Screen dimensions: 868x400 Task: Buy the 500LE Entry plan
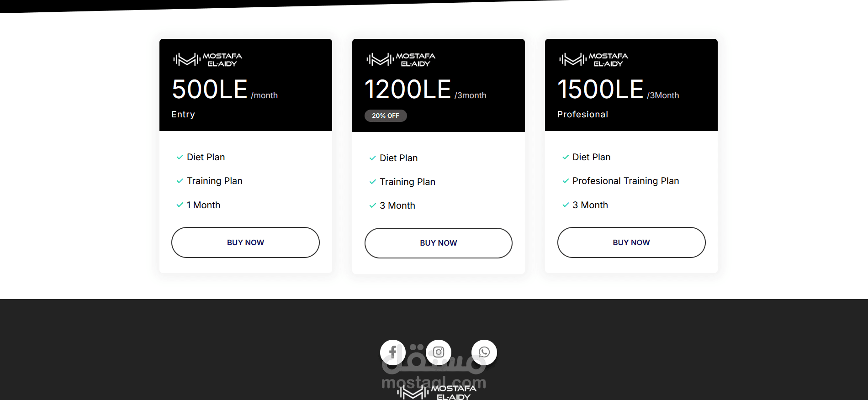coord(245,242)
